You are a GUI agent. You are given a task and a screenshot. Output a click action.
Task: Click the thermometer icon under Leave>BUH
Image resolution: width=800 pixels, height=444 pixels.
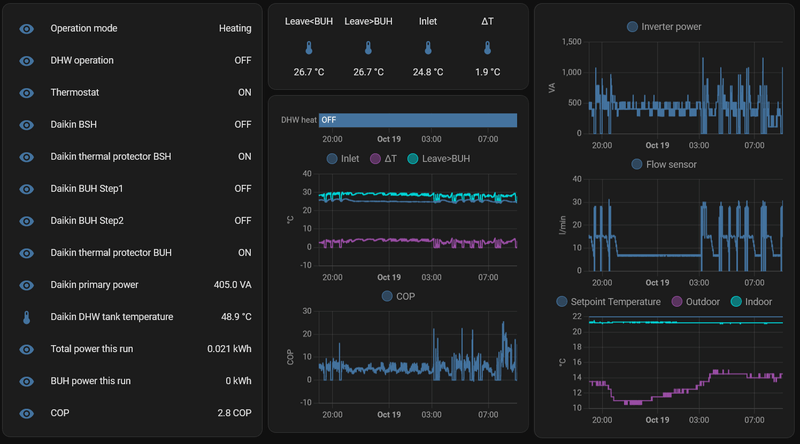point(368,48)
